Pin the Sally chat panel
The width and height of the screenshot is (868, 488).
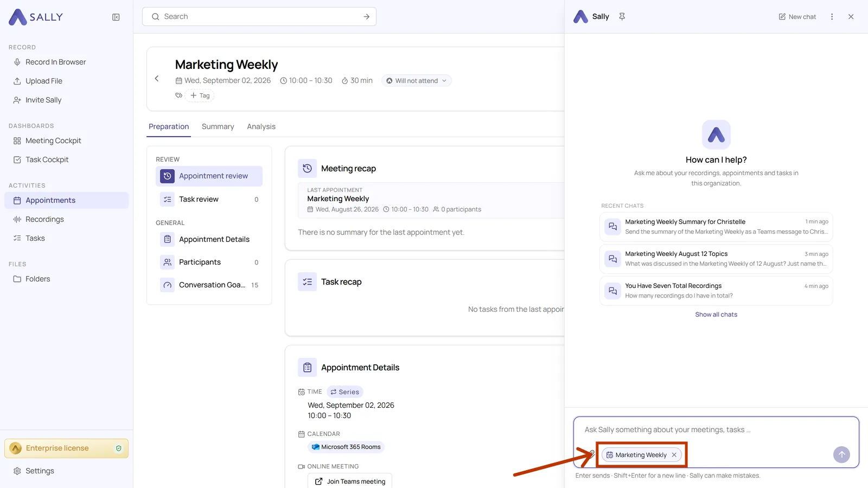click(622, 17)
